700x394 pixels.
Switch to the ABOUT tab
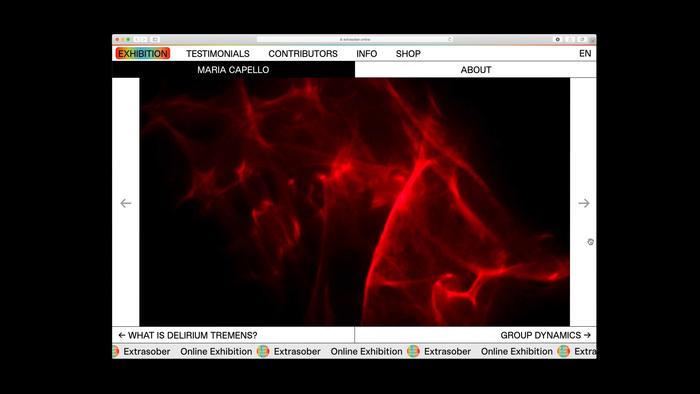pyautogui.click(x=476, y=70)
